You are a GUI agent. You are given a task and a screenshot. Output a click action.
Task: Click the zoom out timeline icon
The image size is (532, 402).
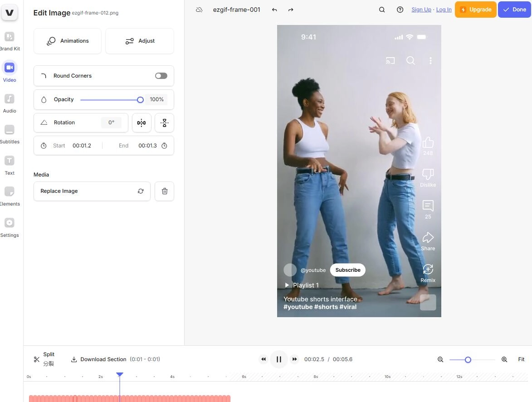[x=440, y=359]
